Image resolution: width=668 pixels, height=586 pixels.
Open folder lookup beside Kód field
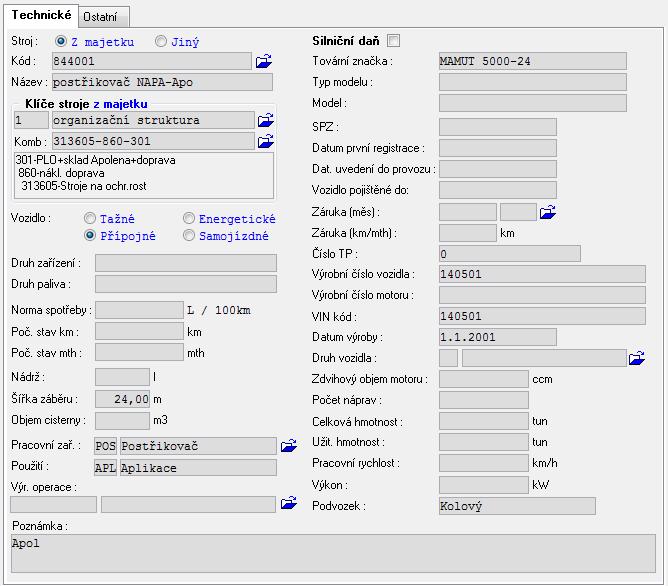pyautogui.click(x=264, y=61)
